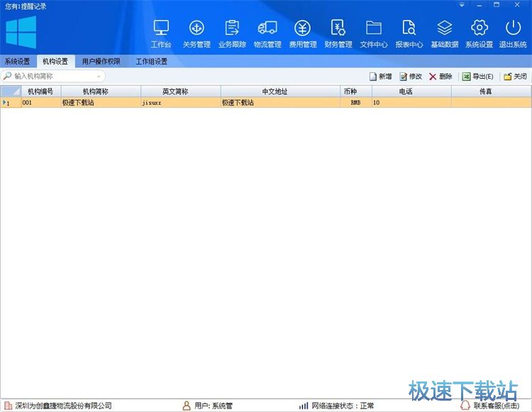Maximize the application window
The image size is (532, 412).
point(497,5)
